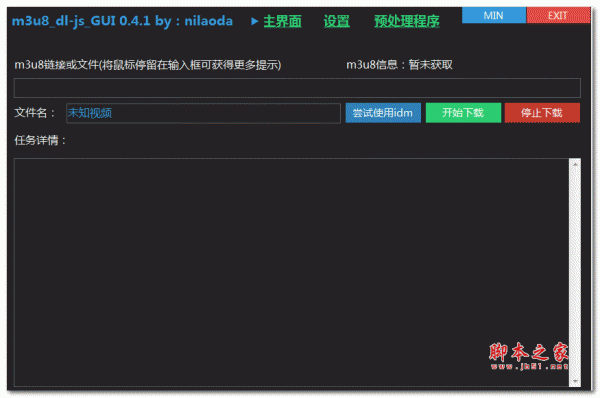Minimize window with MIN button
This screenshot has width=600, height=398.
click(x=494, y=15)
